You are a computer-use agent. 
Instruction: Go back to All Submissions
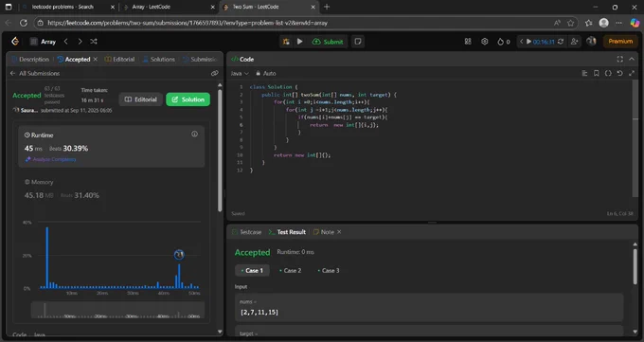pyautogui.click(x=35, y=73)
